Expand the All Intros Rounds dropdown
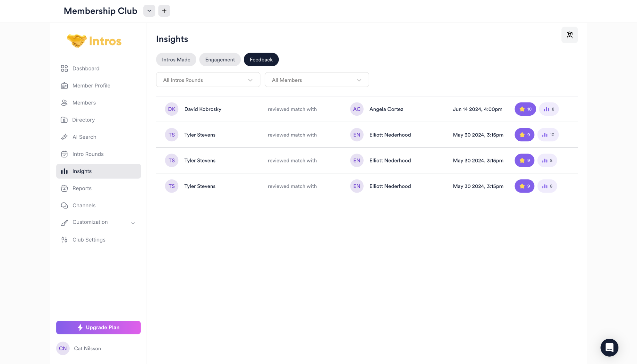This screenshot has height=364, width=637. coord(208,80)
